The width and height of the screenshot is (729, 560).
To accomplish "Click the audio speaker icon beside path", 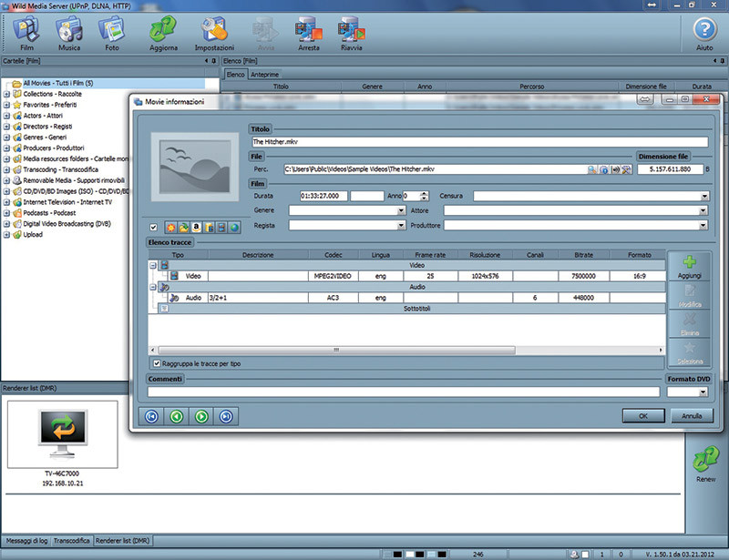I will pos(615,169).
